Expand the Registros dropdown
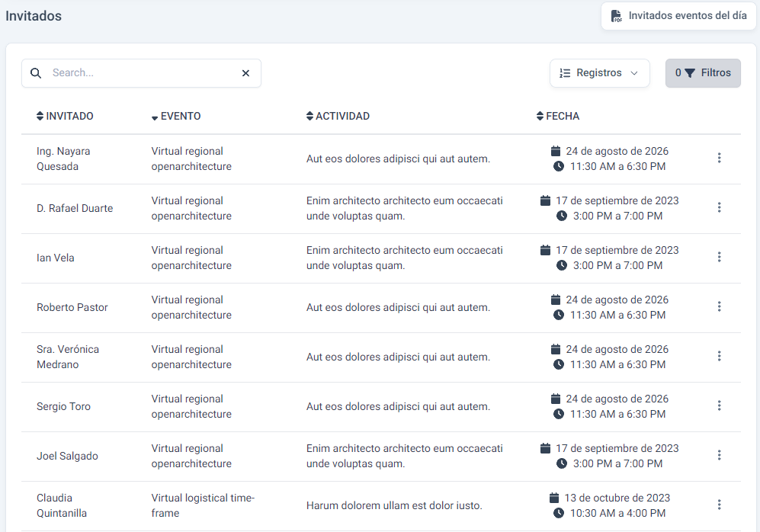The width and height of the screenshot is (760, 532). (x=599, y=73)
